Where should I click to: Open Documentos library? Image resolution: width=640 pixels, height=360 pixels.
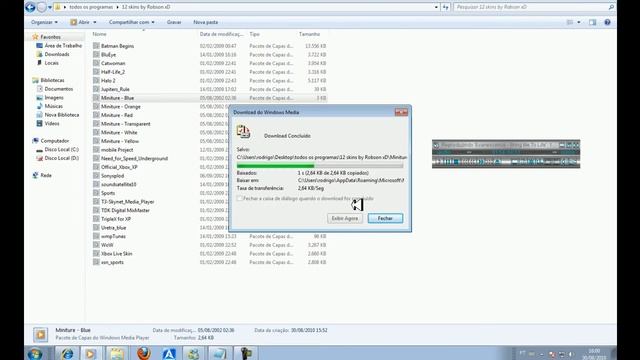(59, 89)
